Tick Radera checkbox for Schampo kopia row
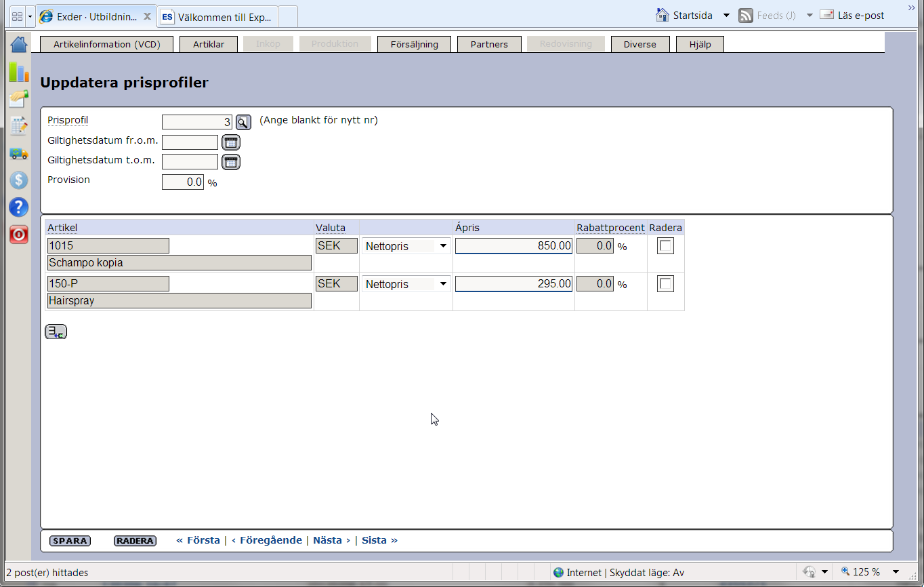 666,246
